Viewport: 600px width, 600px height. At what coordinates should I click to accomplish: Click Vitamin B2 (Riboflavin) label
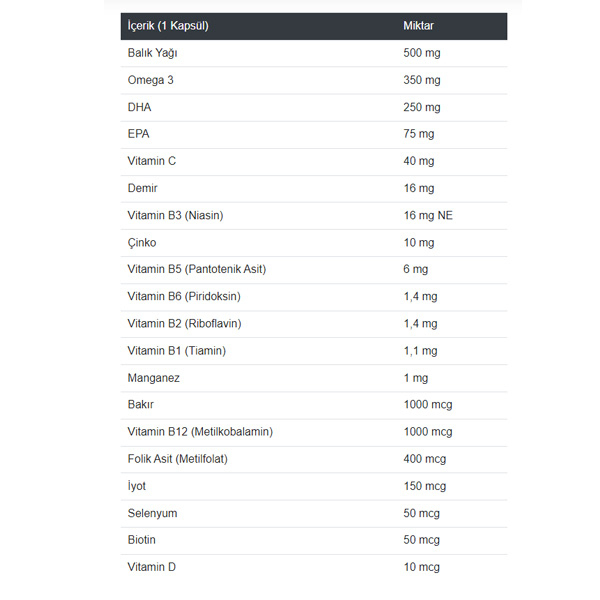pyautogui.click(x=184, y=324)
